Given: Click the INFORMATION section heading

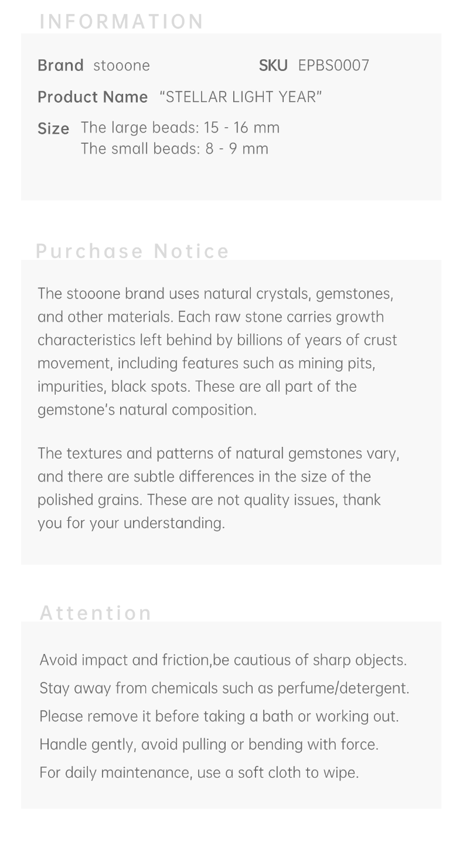Looking at the screenshot, I should (x=121, y=22).
